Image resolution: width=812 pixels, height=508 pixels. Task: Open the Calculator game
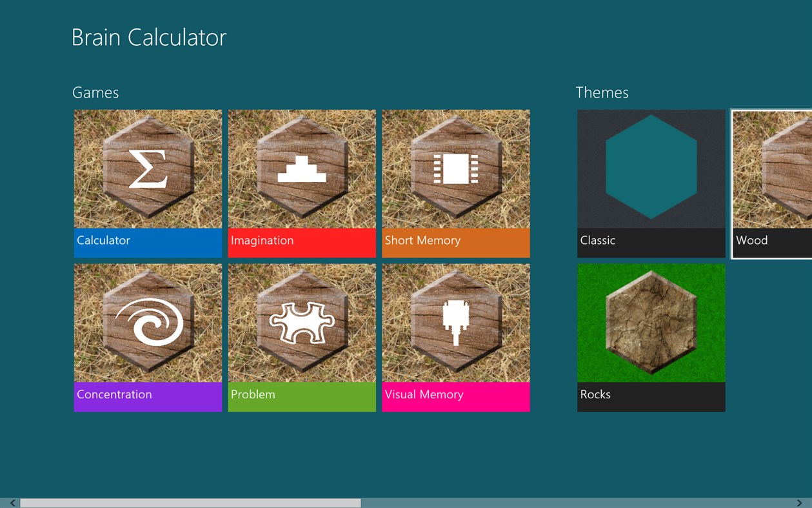[x=148, y=183]
